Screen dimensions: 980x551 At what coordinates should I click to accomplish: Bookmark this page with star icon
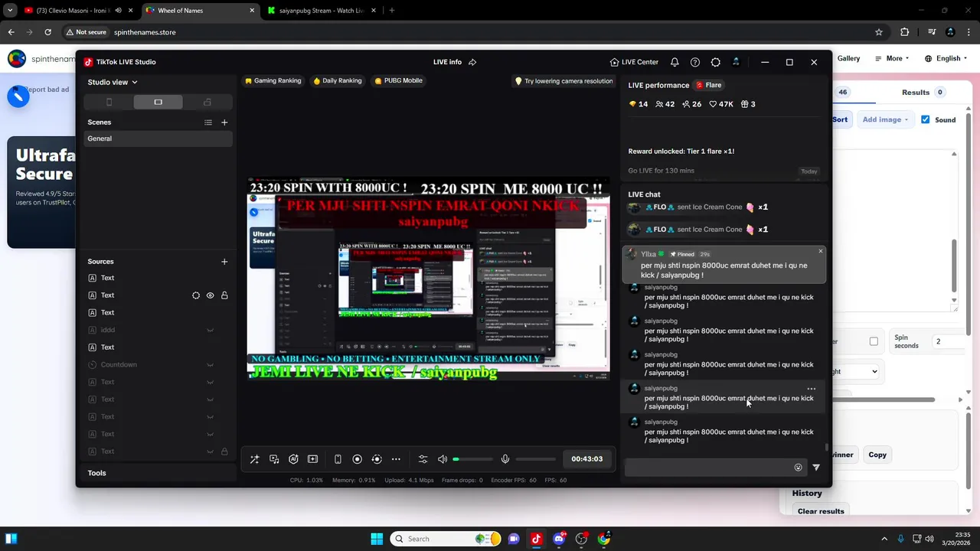click(x=879, y=32)
